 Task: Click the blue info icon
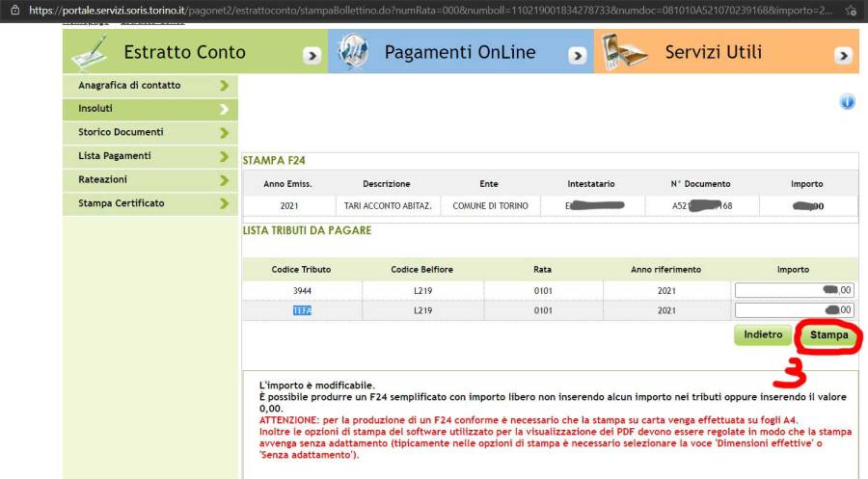[x=848, y=102]
